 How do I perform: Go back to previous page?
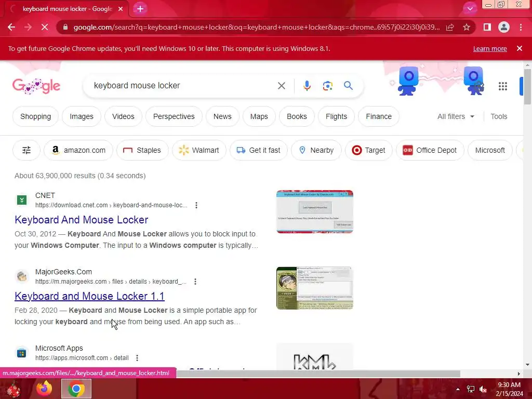(x=11, y=27)
